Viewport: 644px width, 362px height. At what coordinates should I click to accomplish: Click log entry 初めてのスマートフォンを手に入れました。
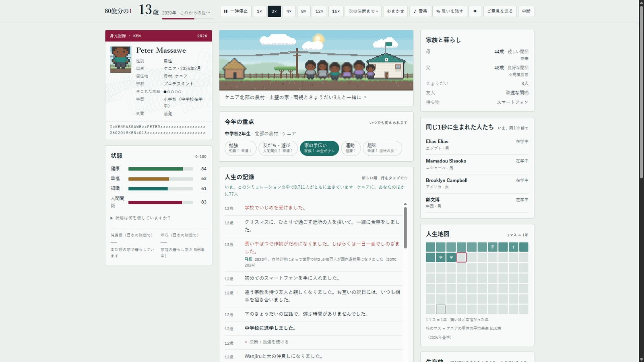pos(293,278)
